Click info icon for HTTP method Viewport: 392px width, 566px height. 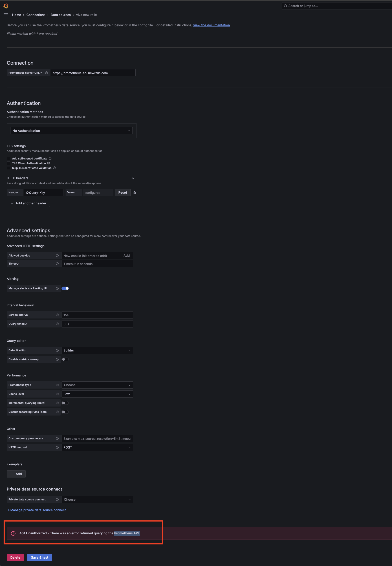pos(57,447)
